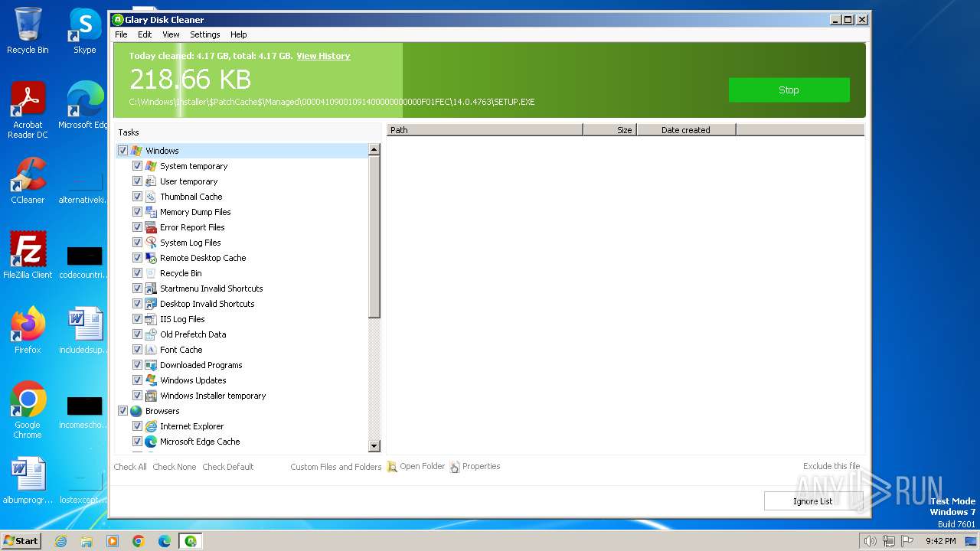Uncheck Recycle Bin task checkbox
Image resolution: width=980 pixels, height=551 pixels.
(x=137, y=273)
